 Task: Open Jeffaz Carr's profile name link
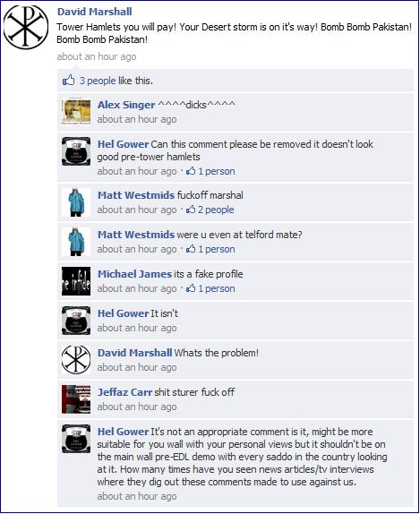pos(124,392)
